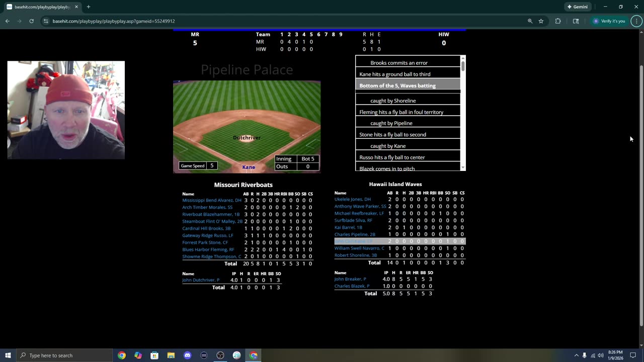Click the Game Speed value box
This screenshot has width=644, height=362.
212,166
